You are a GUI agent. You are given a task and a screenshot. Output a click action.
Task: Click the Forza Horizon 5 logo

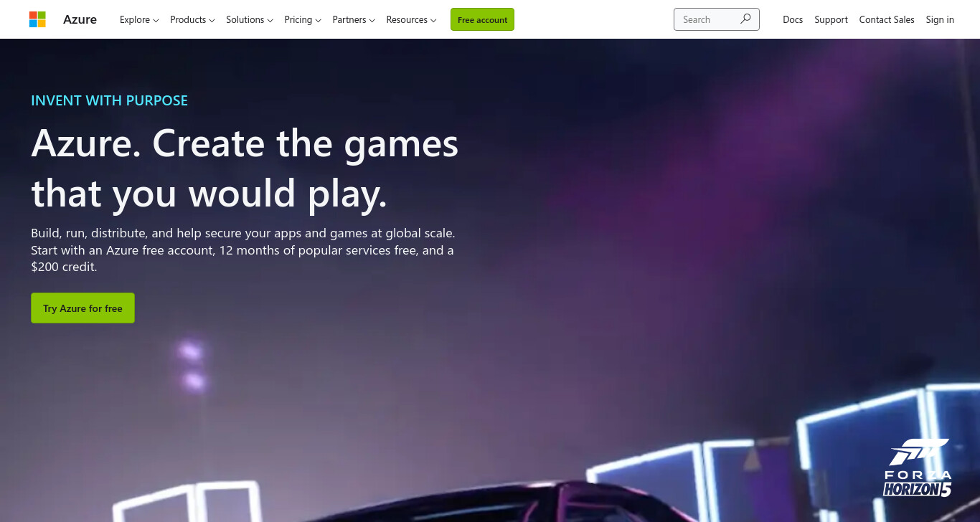point(918,468)
